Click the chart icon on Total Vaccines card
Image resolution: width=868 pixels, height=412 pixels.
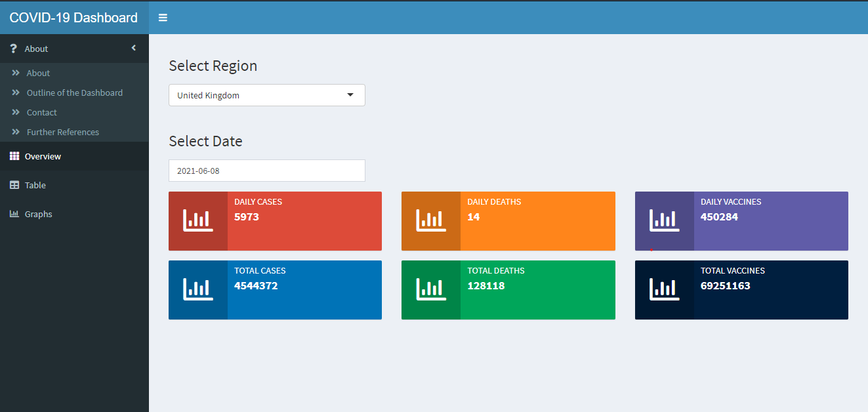664,290
